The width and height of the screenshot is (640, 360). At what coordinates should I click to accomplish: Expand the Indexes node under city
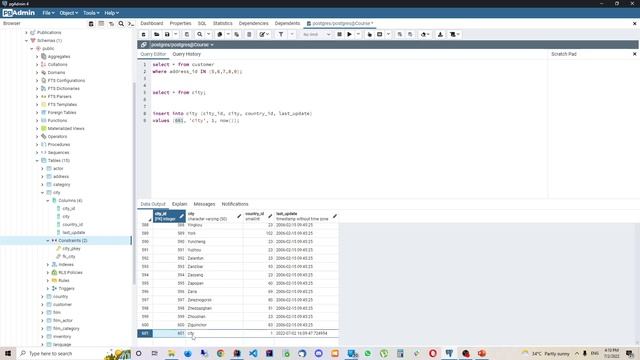(48, 265)
